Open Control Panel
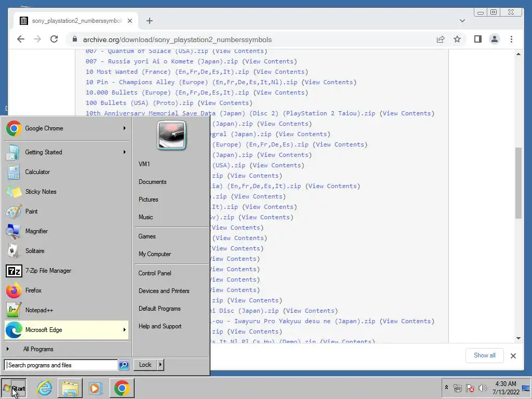Viewport: 532px width, 399px height. tap(155, 273)
